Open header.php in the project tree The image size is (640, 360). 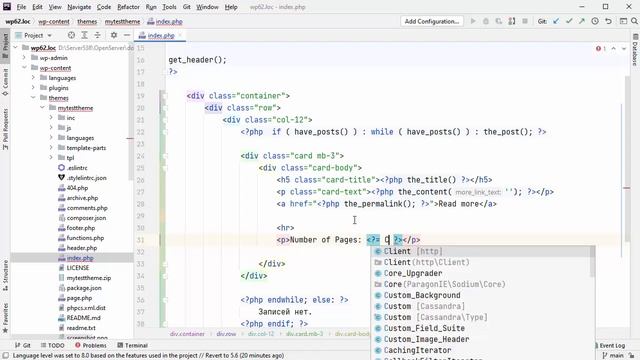82,248
